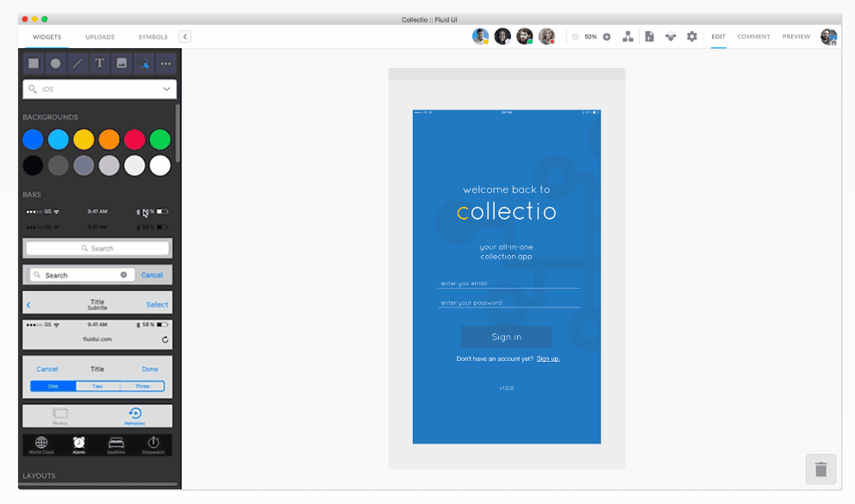The height and width of the screenshot is (504, 855).
Task: Add a new page using the page icon
Action: click(649, 36)
